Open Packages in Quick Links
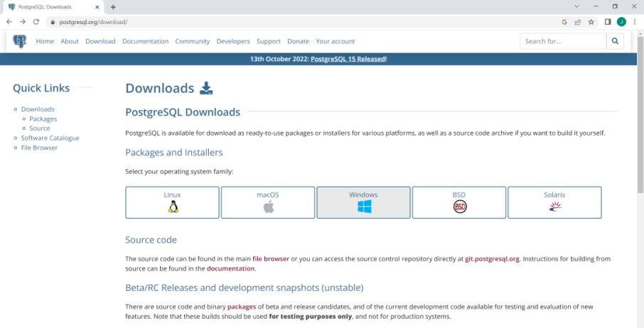The height and width of the screenshot is (328, 644). 43,119
